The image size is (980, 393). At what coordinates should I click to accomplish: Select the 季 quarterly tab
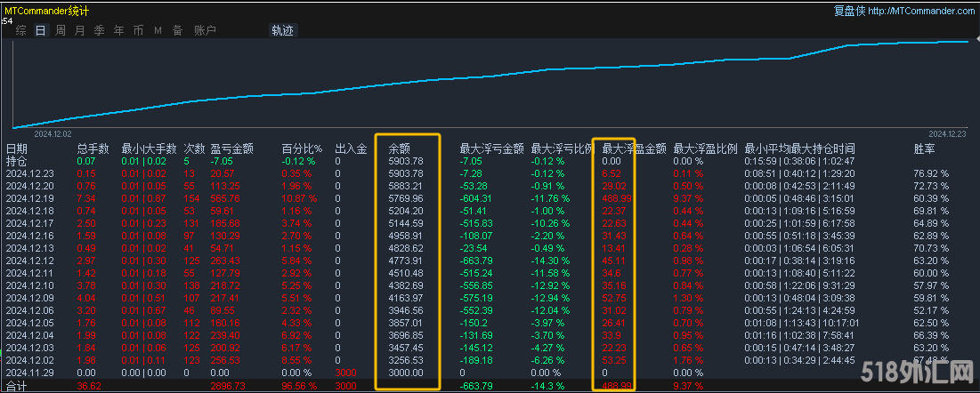pyautogui.click(x=99, y=30)
